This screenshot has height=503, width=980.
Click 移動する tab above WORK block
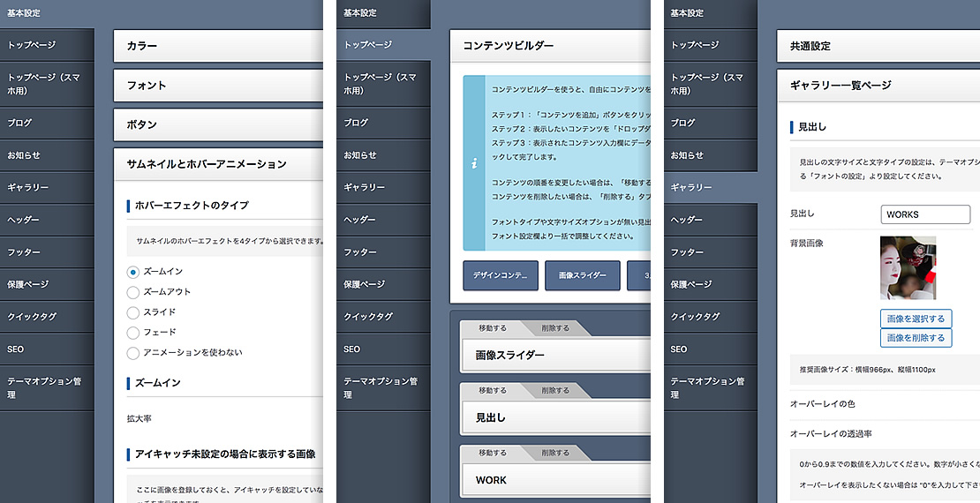[x=493, y=453]
